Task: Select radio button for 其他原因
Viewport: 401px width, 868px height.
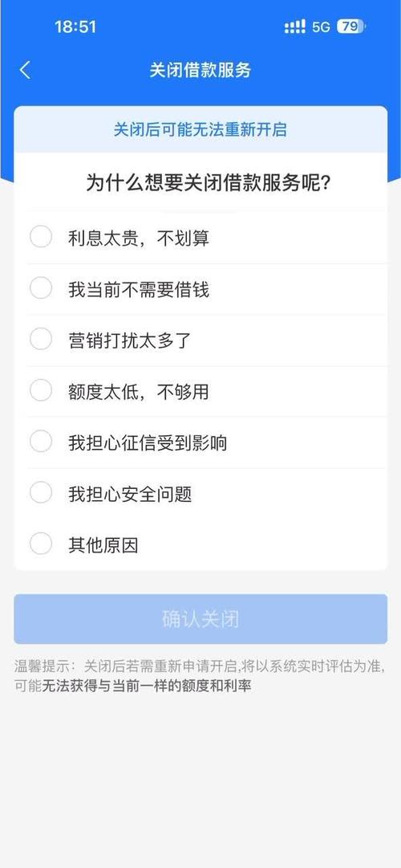Action: [x=41, y=544]
